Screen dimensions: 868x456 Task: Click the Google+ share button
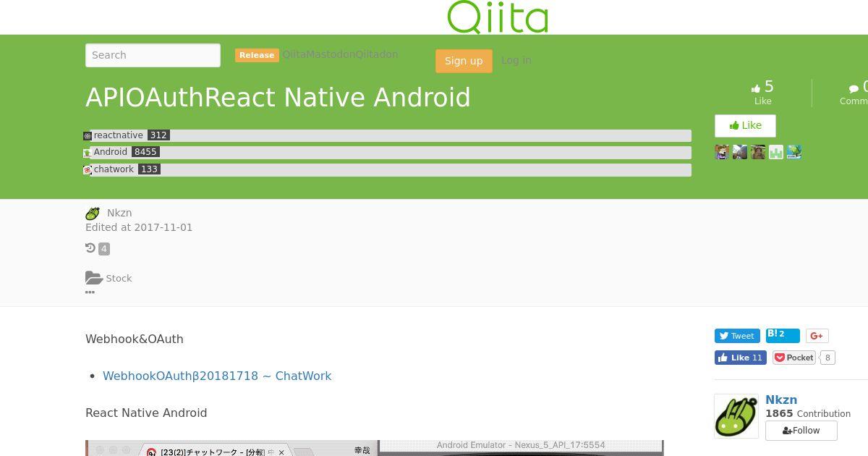click(817, 336)
